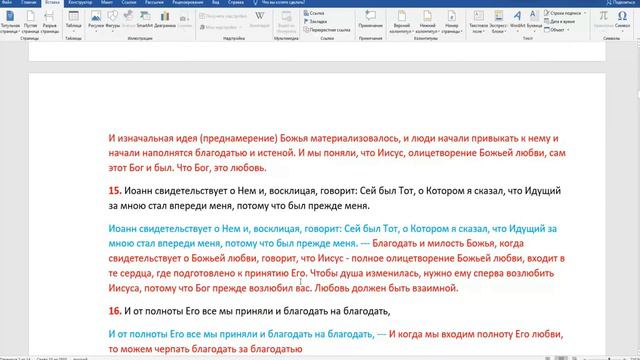
Task: Switch to the Конструктор tab
Action: [80, 2]
